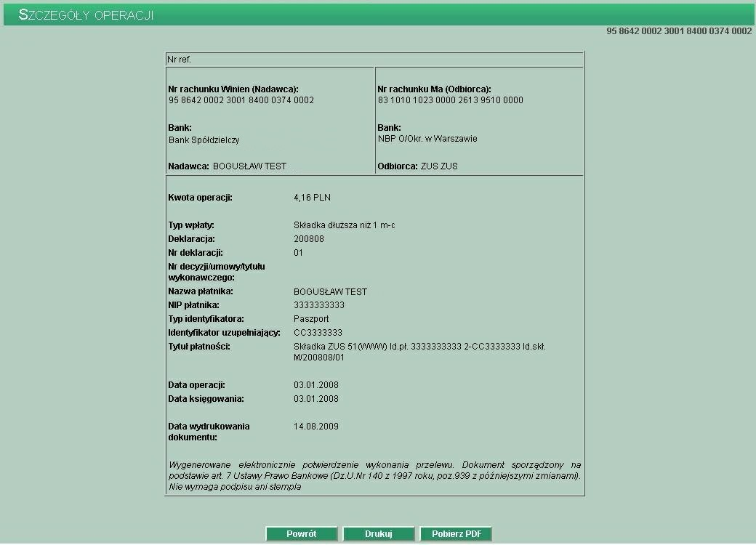Download confirmation via Pobierz PDF
756x545 pixels.
click(x=456, y=533)
